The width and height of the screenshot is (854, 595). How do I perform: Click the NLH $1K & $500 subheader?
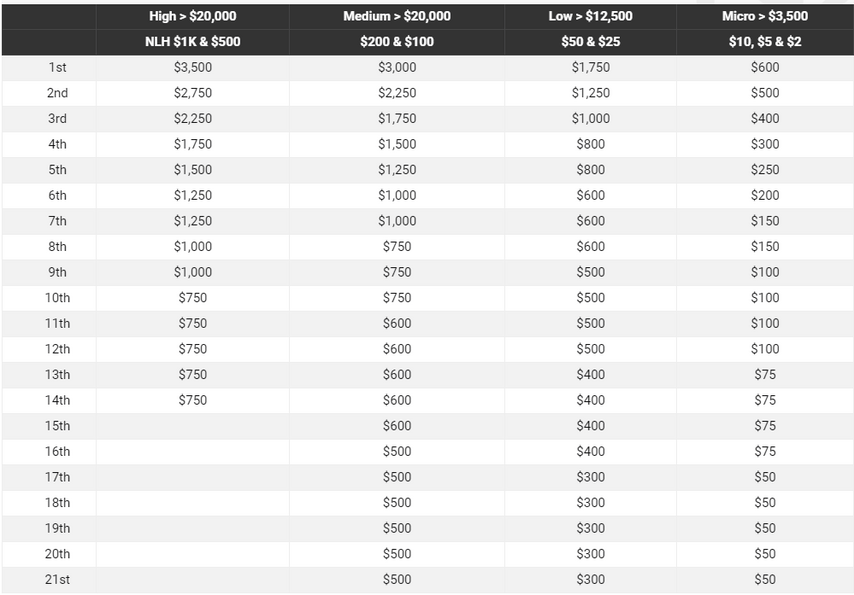[193, 42]
